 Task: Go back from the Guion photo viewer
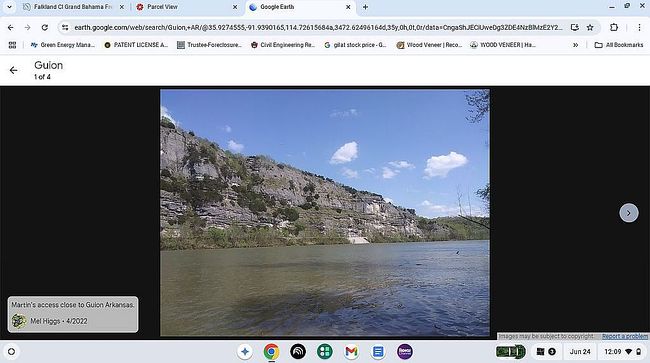13,70
